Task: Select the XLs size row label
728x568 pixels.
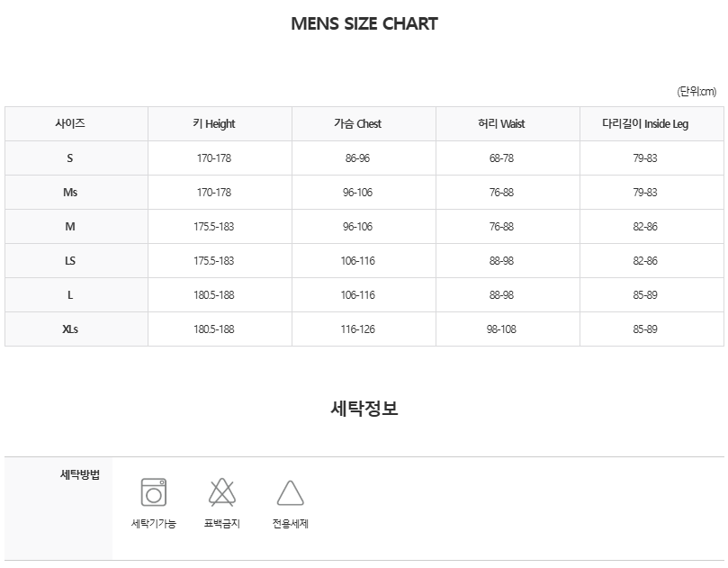Action: [x=70, y=329]
